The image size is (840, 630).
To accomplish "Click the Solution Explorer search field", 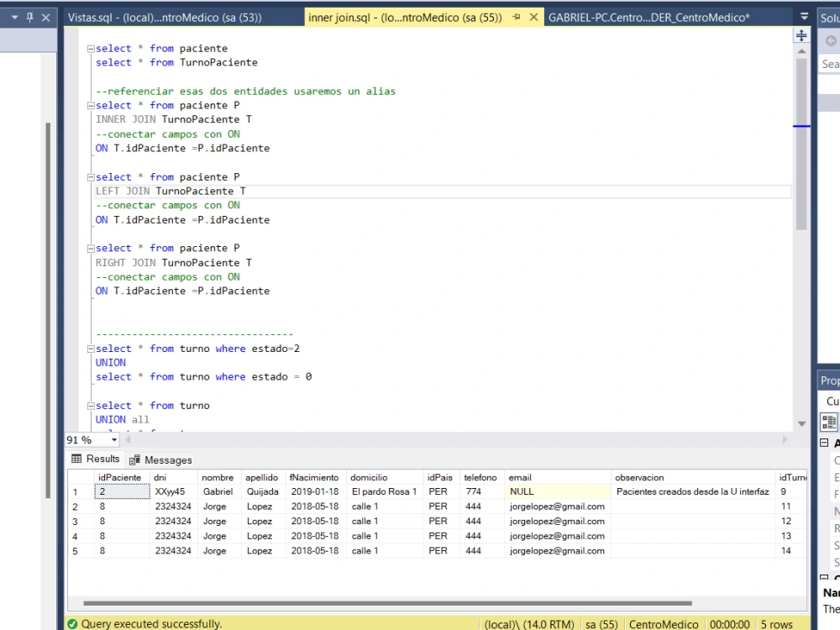I will (x=830, y=65).
